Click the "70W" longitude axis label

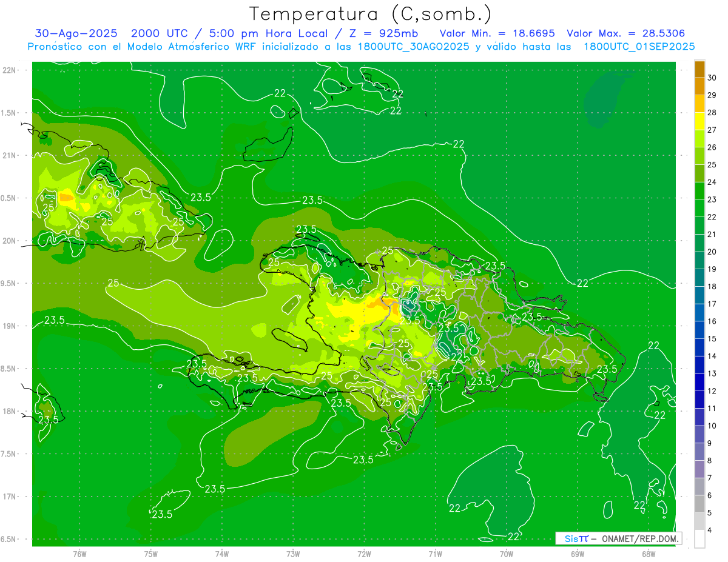point(507,554)
